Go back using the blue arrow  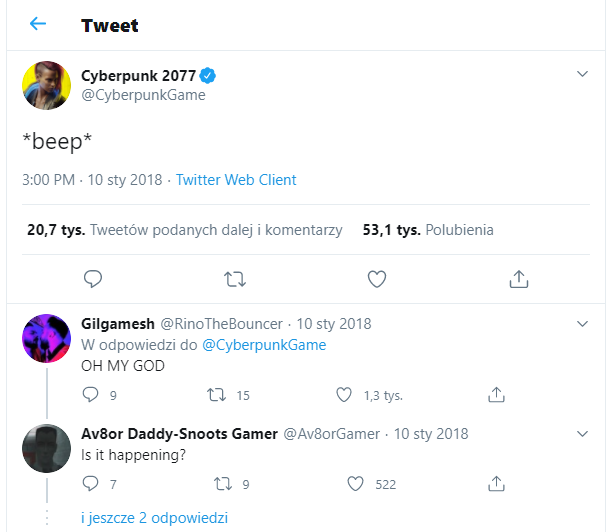click(x=38, y=24)
